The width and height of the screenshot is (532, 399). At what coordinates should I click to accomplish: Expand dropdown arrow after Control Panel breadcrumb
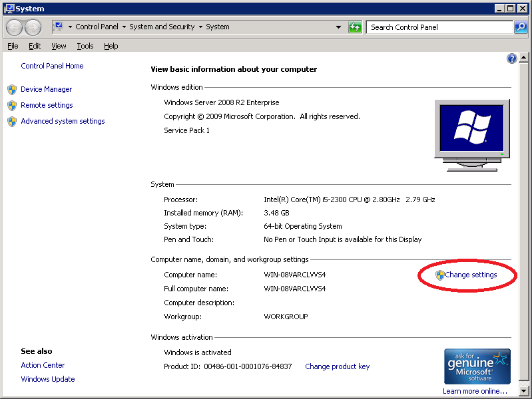[x=124, y=27]
